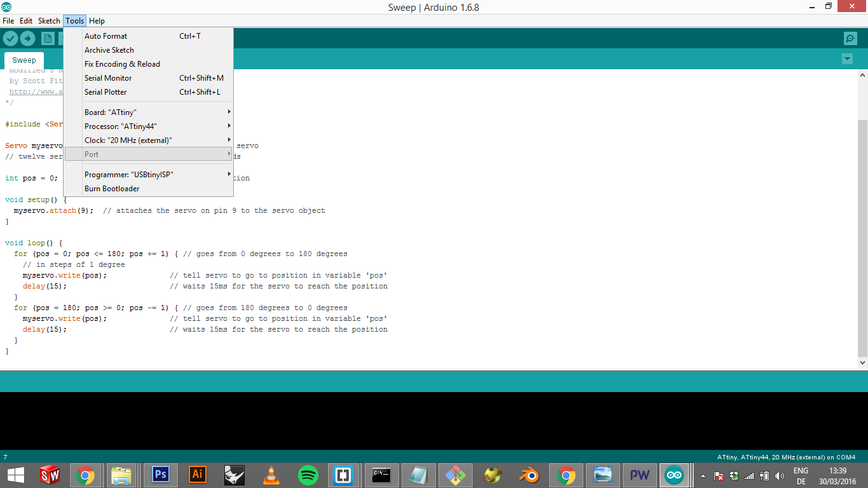Select Fix Encoding & Reload
Screen dimensions: 868x488
(x=149, y=64)
